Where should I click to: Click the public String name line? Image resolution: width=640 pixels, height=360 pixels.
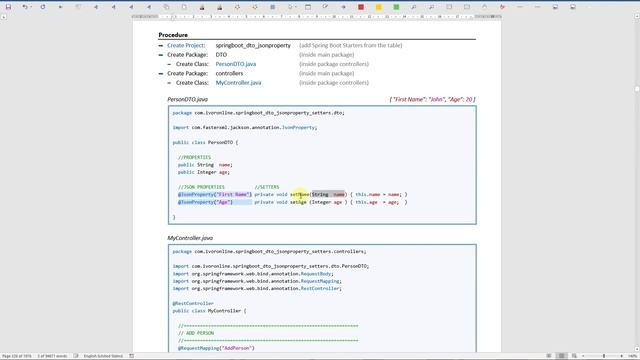pyautogui.click(x=205, y=164)
